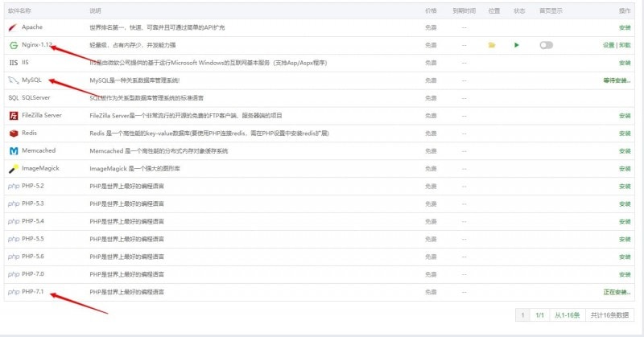The width and height of the screenshot is (644, 337).
Task: Click the IIS icon in the list
Action: click(x=14, y=63)
